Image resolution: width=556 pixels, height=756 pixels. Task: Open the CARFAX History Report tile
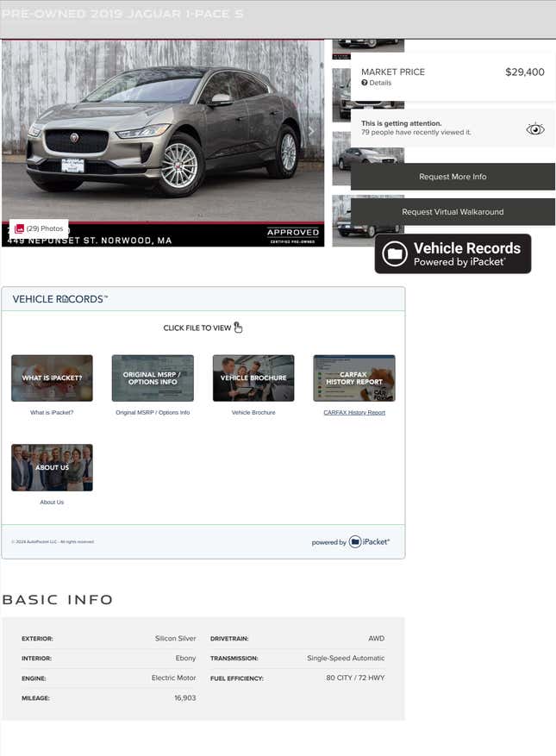click(x=354, y=378)
